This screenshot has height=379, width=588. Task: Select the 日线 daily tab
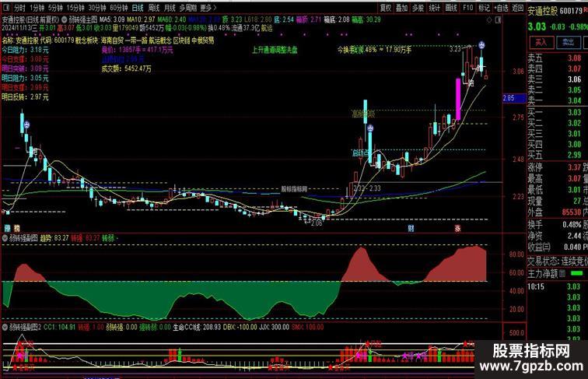point(138,8)
